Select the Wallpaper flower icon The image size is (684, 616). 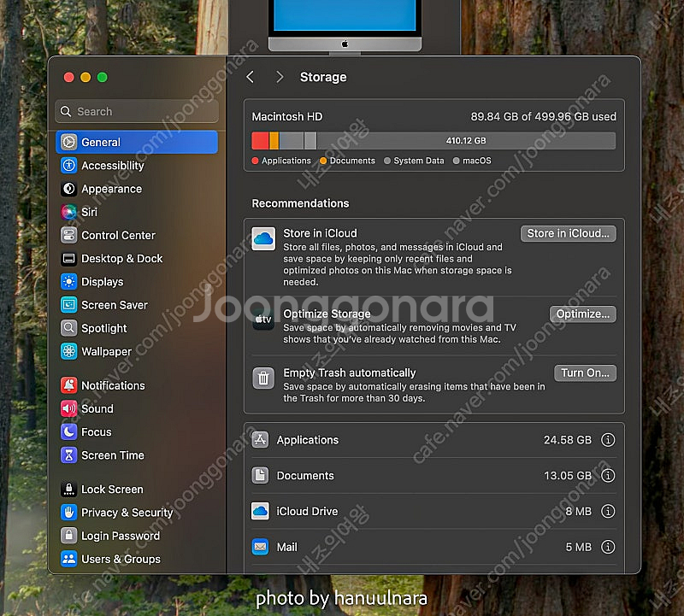(x=69, y=351)
